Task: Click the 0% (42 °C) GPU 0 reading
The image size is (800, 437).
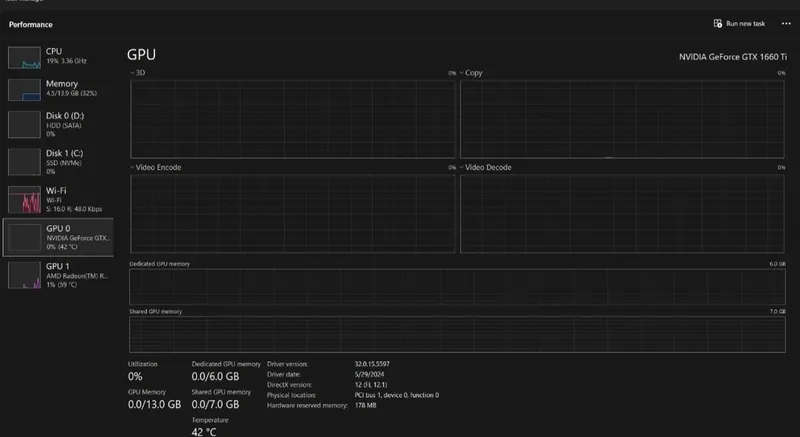Action: pos(62,247)
